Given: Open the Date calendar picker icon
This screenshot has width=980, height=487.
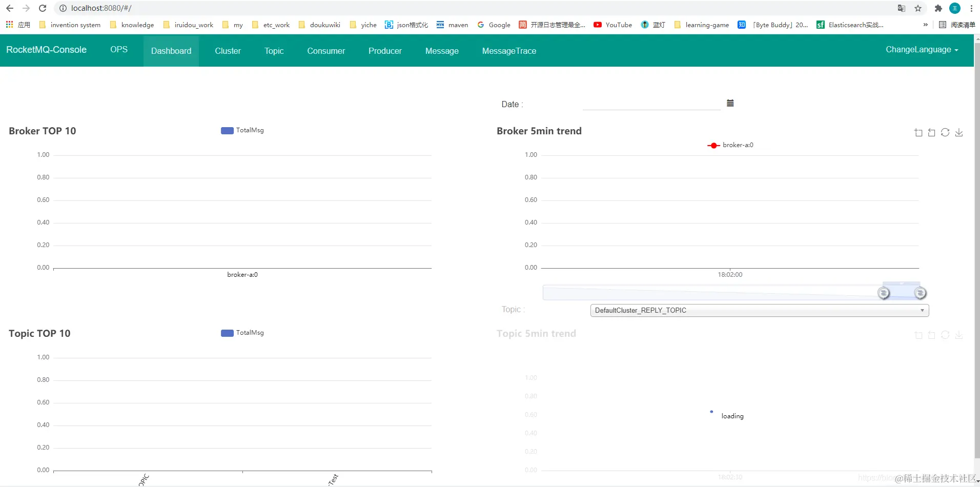Looking at the screenshot, I should 730,103.
